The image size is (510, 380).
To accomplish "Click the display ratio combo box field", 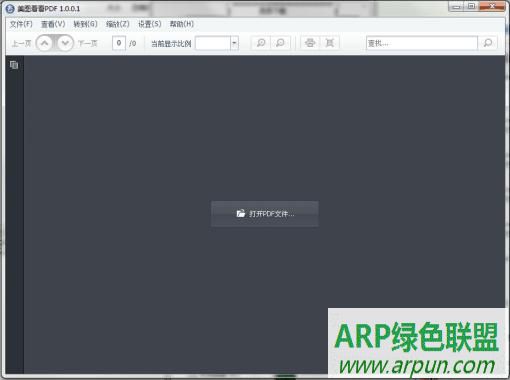I will [x=213, y=43].
